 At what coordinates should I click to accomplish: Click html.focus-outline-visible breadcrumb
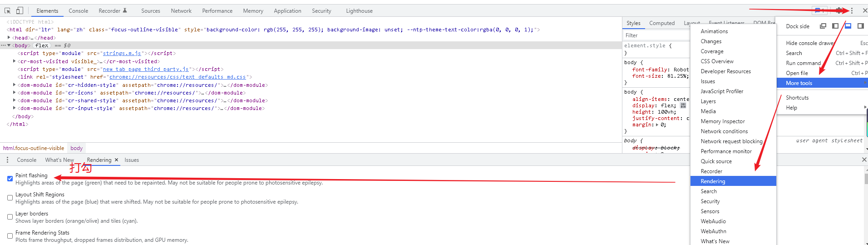(34, 148)
